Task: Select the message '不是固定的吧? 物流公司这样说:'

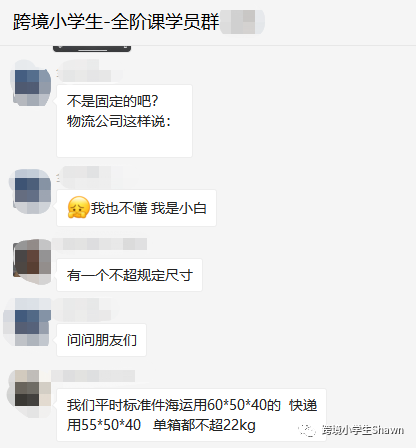Action: click(124, 121)
